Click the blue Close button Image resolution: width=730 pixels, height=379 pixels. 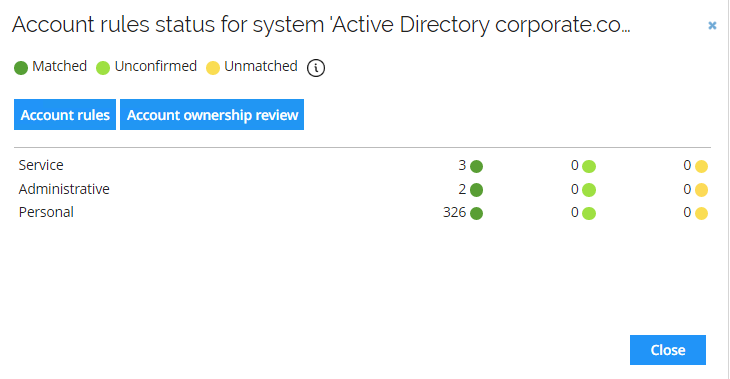click(x=668, y=350)
